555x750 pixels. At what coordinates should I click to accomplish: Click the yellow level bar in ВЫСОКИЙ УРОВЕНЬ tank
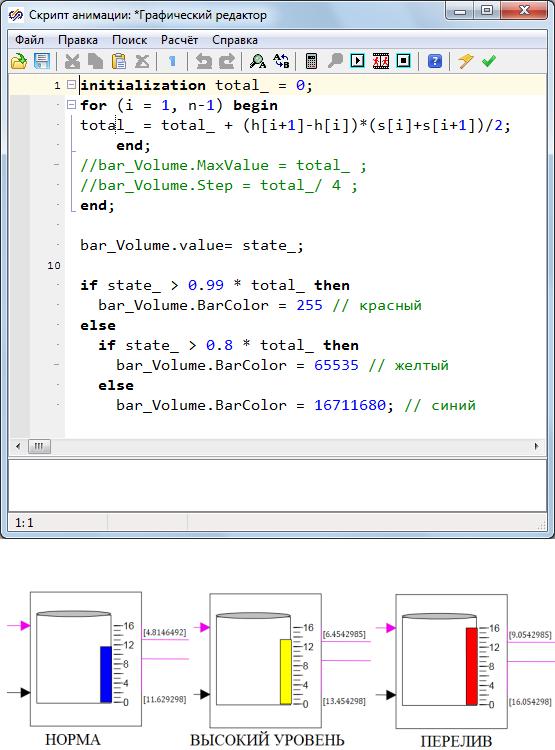point(286,672)
